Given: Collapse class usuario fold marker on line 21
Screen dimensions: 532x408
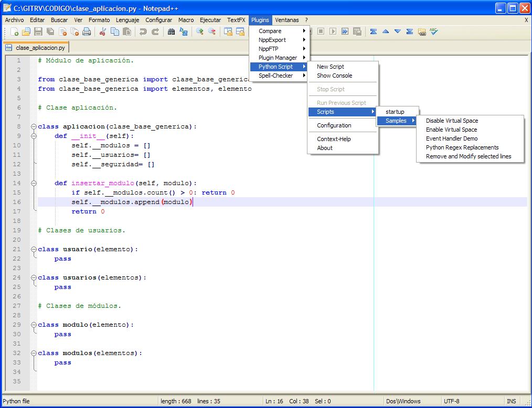Looking at the screenshot, I should tap(34, 249).
